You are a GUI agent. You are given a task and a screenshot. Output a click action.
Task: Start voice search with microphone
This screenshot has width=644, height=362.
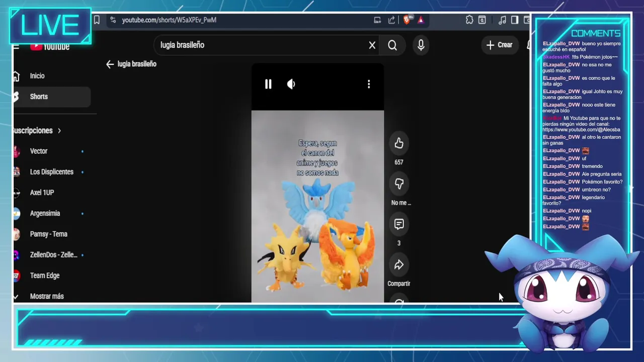421,45
